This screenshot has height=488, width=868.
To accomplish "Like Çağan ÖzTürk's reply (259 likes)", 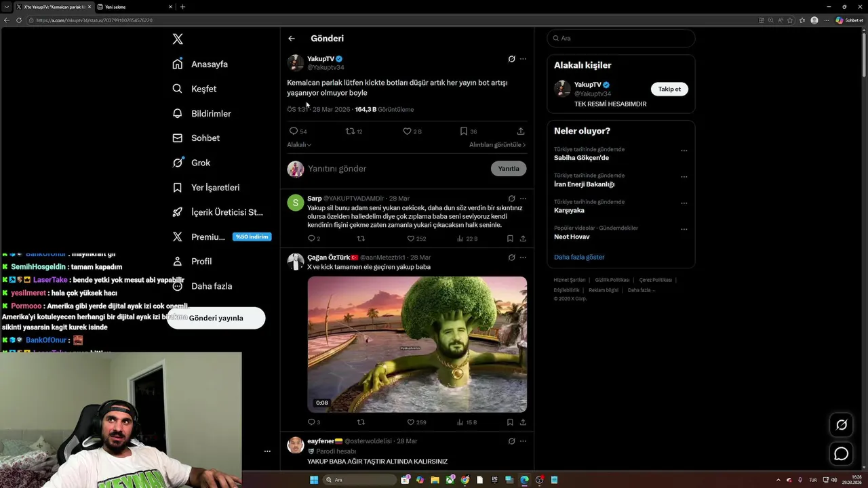I will (x=416, y=422).
